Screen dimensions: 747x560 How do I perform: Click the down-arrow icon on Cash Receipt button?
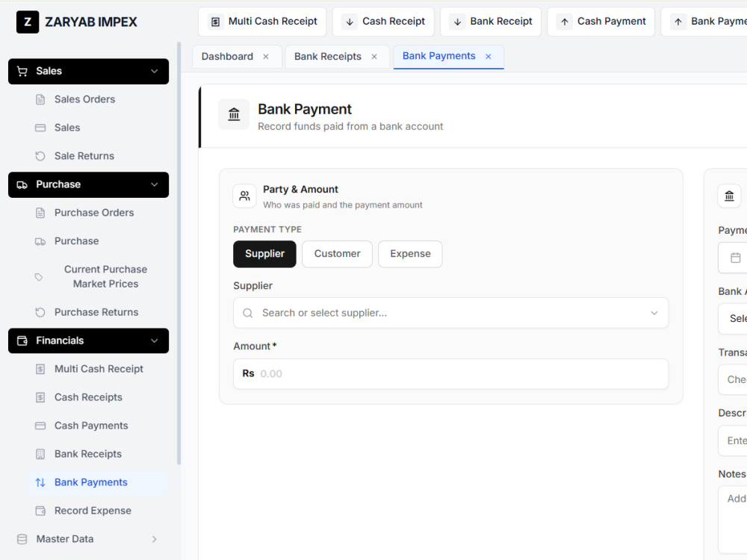(349, 22)
